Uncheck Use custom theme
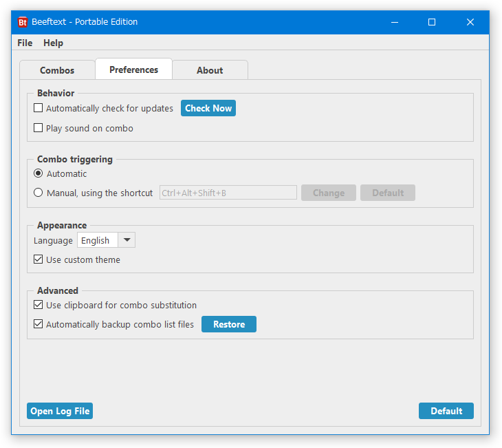502x448 pixels. pyautogui.click(x=38, y=259)
